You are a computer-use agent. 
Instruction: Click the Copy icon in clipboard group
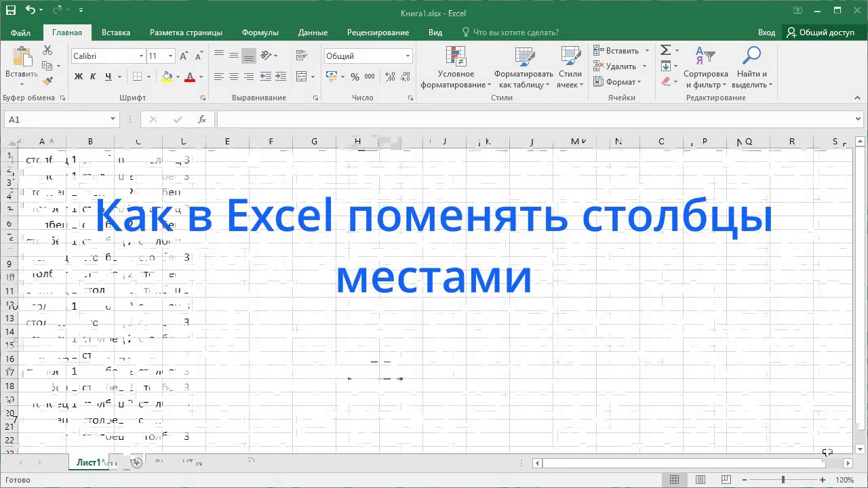pyautogui.click(x=47, y=66)
